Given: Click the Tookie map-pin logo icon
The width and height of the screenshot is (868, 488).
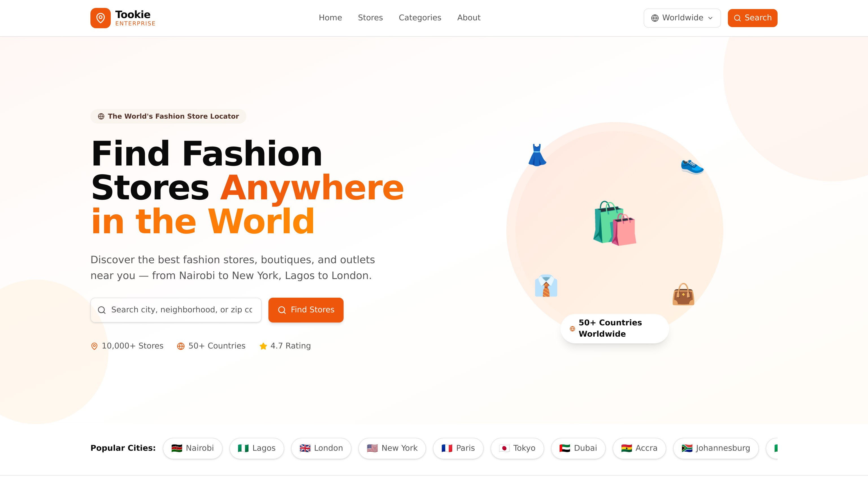Looking at the screenshot, I should pyautogui.click(x=100, y=18).
